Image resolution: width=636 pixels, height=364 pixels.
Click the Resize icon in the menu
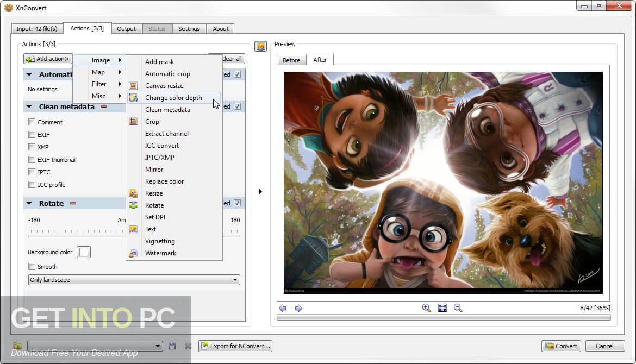pyautogui.click(x=133, y=193)
